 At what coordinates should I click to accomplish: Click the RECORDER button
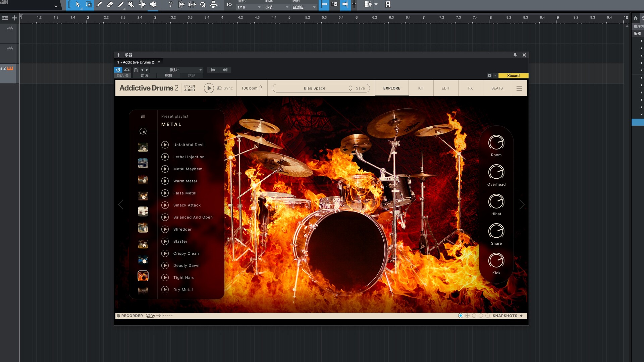130,316
